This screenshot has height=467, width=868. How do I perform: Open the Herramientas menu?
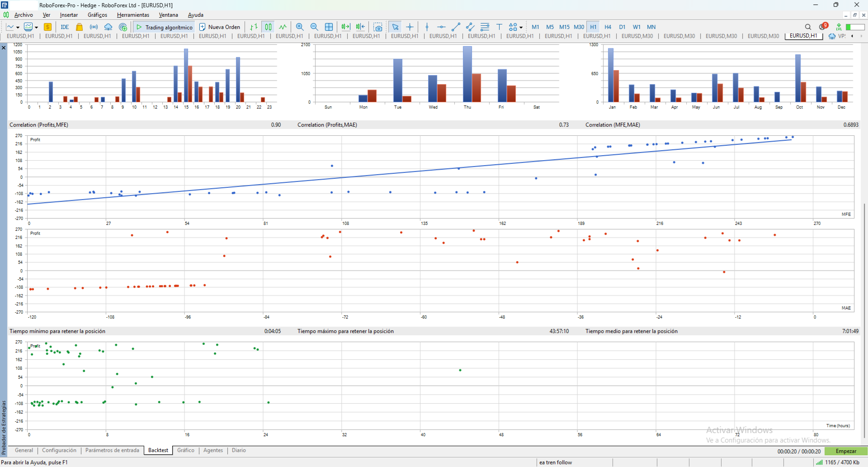(x=133, y=15)
